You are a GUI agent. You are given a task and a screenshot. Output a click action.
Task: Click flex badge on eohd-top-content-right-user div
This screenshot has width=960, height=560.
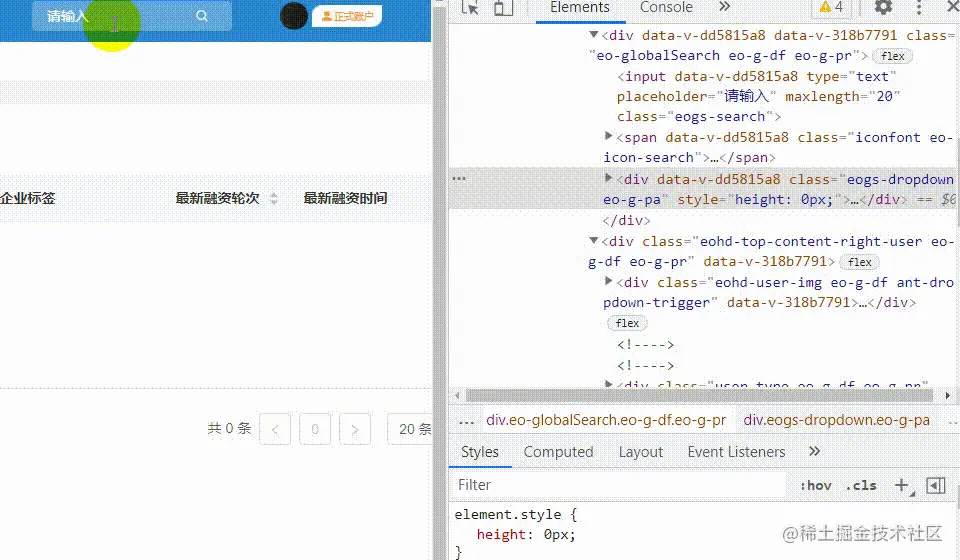860,263
